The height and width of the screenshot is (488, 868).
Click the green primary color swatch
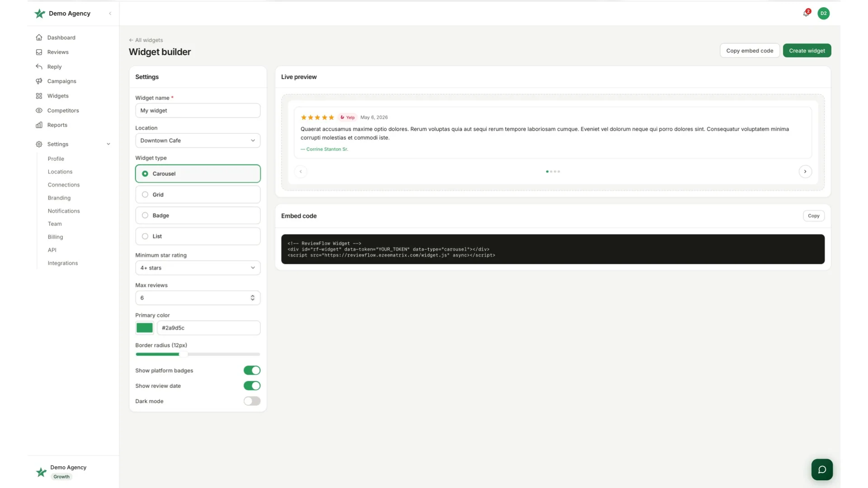point(145,328)
